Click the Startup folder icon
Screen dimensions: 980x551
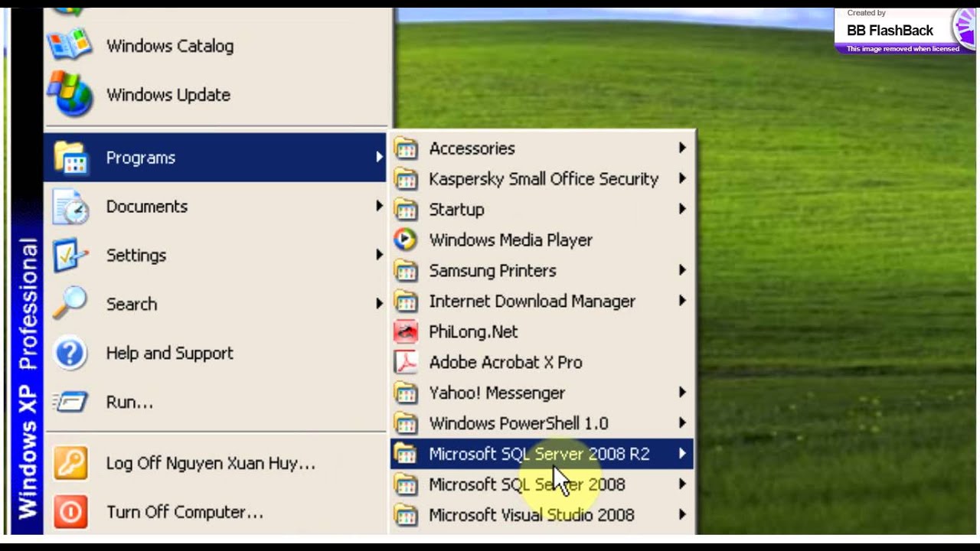pyautogui.click(x=406, y=210)
